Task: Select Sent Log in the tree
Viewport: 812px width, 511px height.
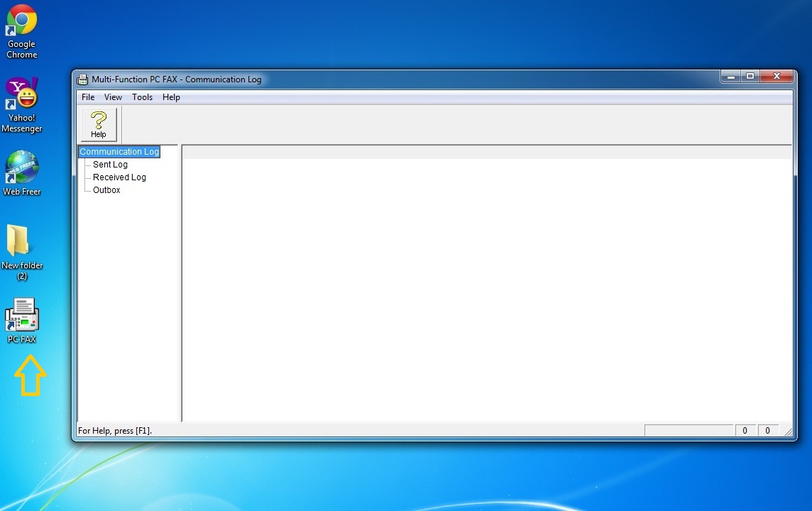Action: [110, 165]
